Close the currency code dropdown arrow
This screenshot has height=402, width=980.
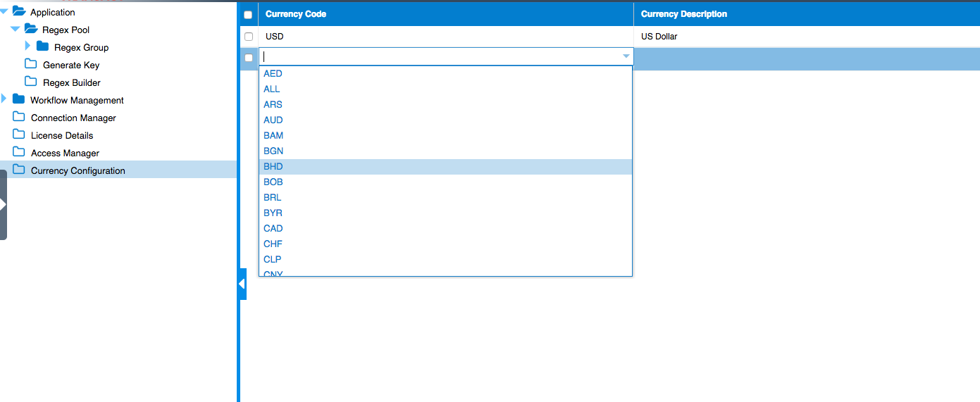(626, 56)
